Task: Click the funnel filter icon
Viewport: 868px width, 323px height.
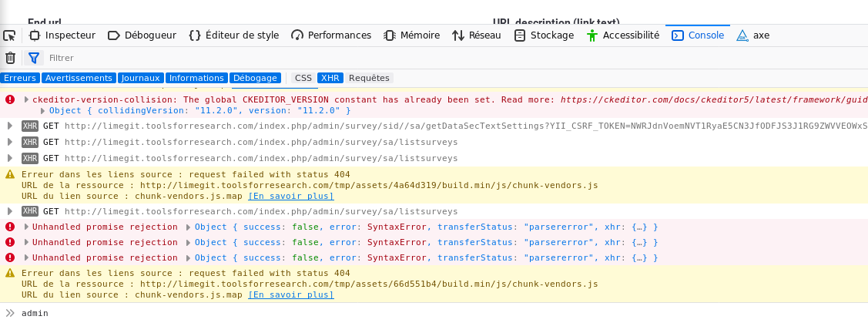Action: click(34, 58)
